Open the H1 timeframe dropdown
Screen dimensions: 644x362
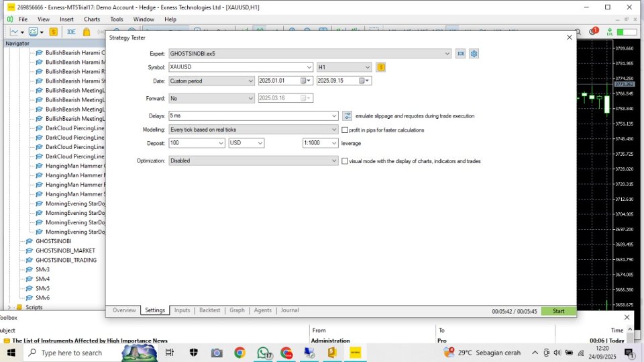pyautogui.click(x=344, y=67)
